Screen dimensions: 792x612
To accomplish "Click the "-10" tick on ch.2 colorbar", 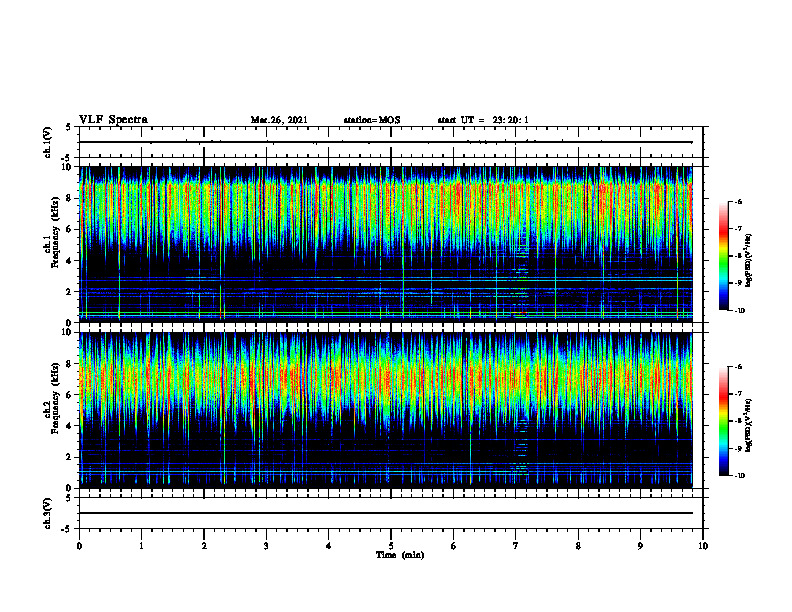I will click(x=739, y=476).
